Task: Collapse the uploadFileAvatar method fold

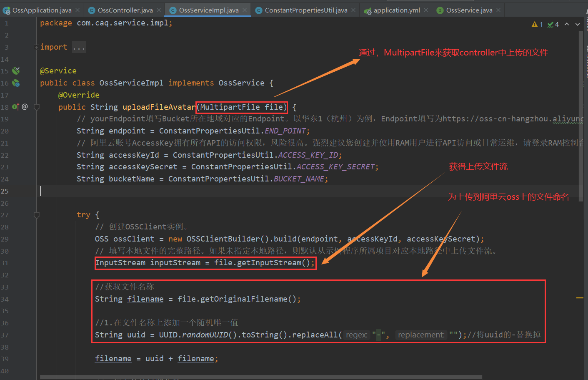Action: tap(36, 107)
